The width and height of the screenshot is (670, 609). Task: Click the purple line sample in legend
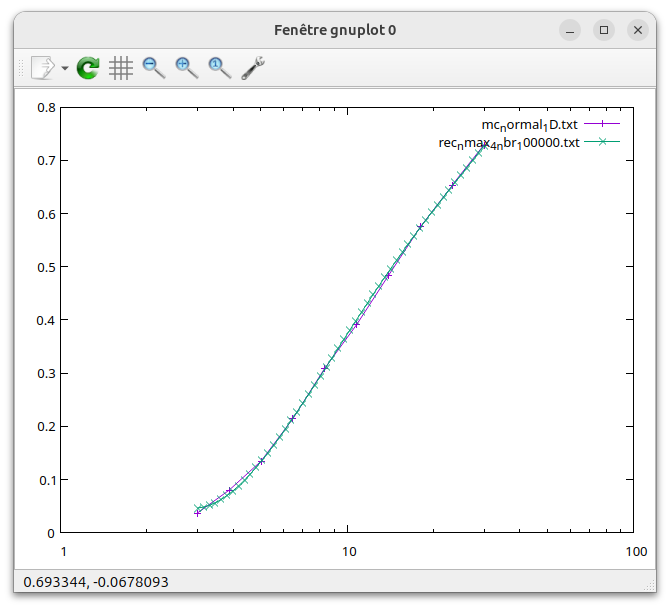602,124
